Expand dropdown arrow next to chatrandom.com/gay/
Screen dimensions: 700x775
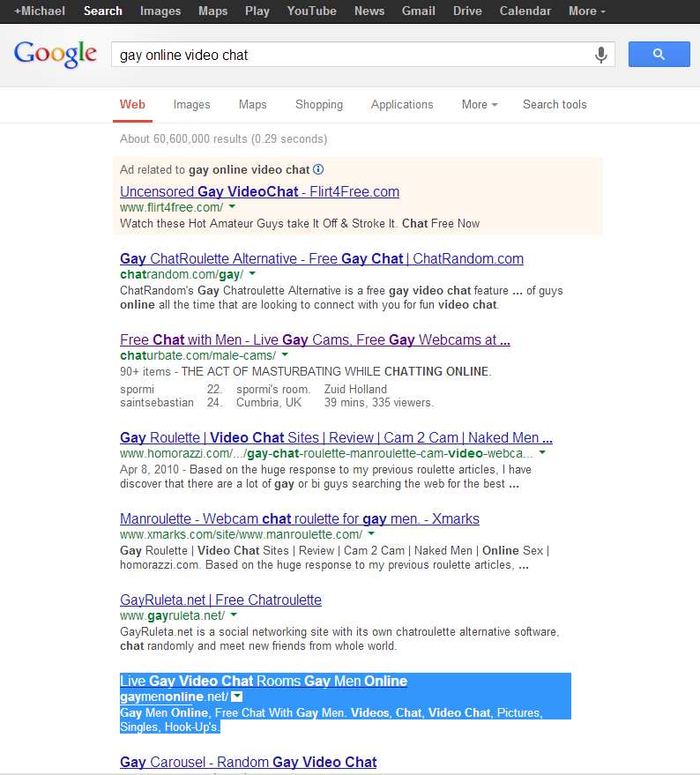[252, 273]
